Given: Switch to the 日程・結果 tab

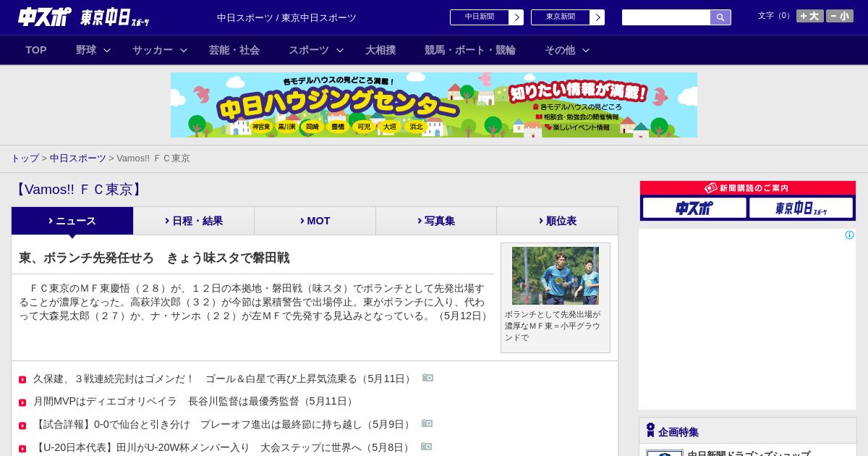Looking at the screenshot, I should pos(194,221).
